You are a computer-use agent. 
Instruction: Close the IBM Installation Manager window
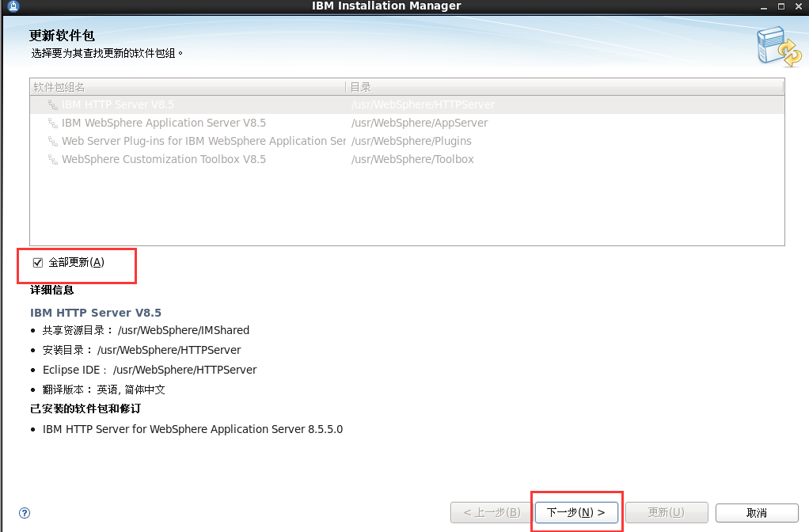(799, 6)
